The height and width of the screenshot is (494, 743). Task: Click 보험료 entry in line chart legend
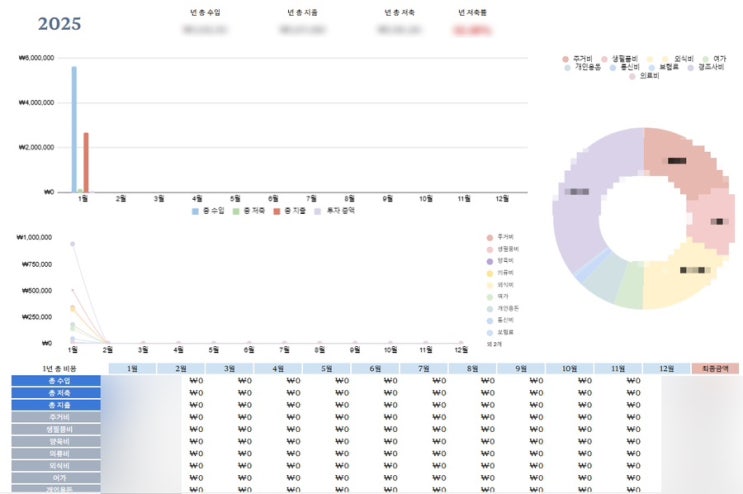tap(500, 332)
